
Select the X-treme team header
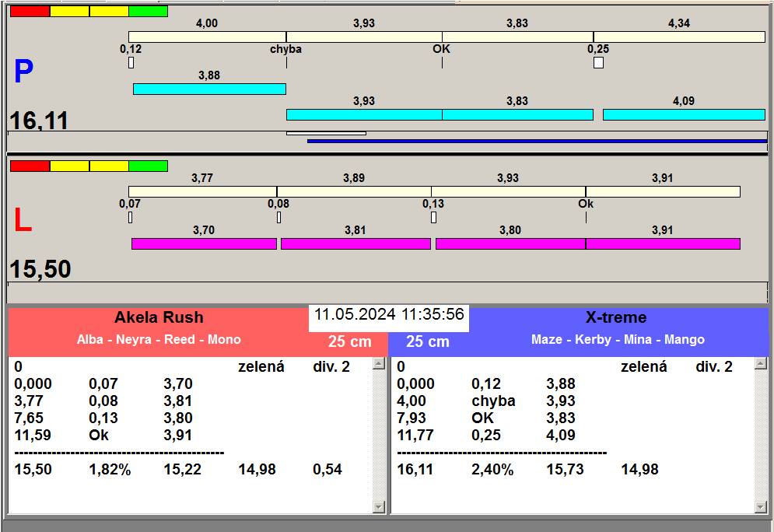pos(616,317)
